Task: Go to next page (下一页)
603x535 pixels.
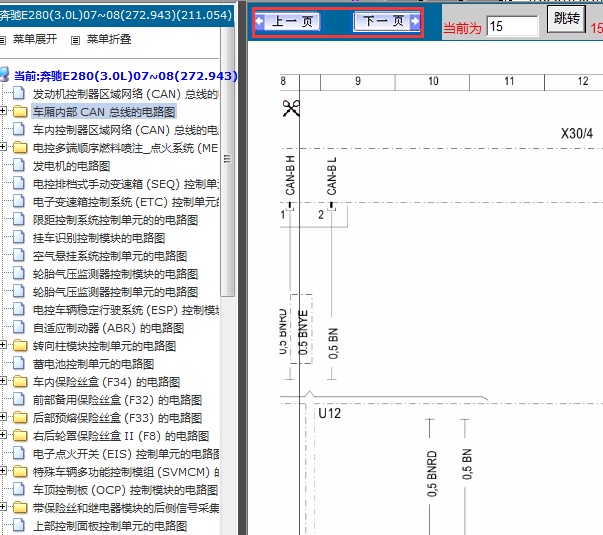Action: [387, 21]
